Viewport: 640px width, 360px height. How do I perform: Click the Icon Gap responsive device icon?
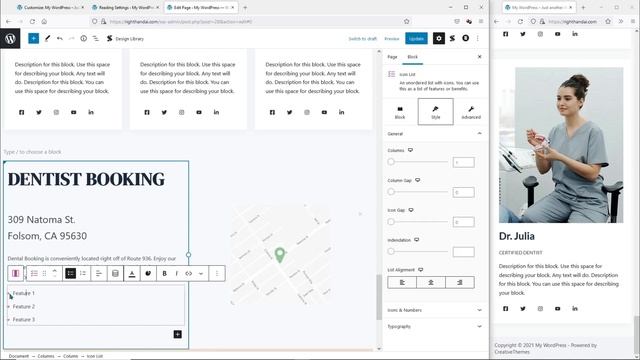click(x=411, y=210)
